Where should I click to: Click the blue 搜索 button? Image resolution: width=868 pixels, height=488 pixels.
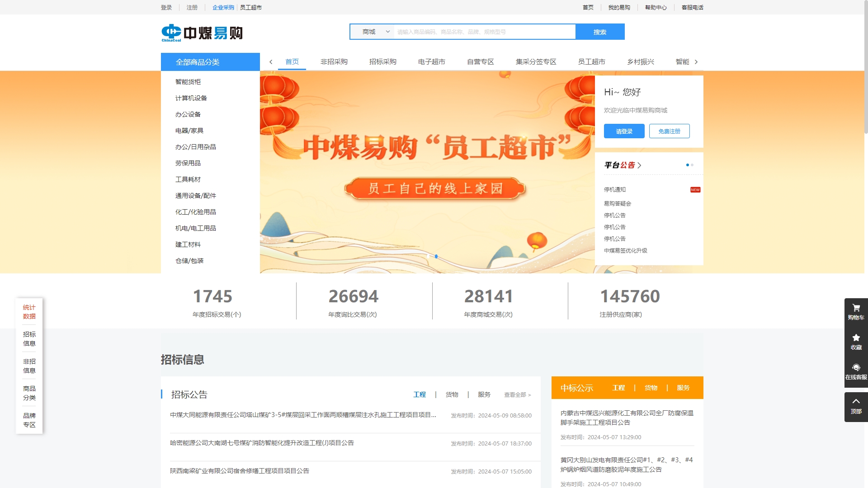[x=600, y=32]
